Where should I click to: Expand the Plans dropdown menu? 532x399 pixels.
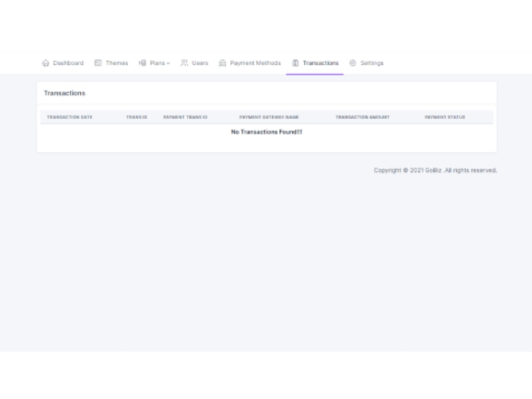154,63
